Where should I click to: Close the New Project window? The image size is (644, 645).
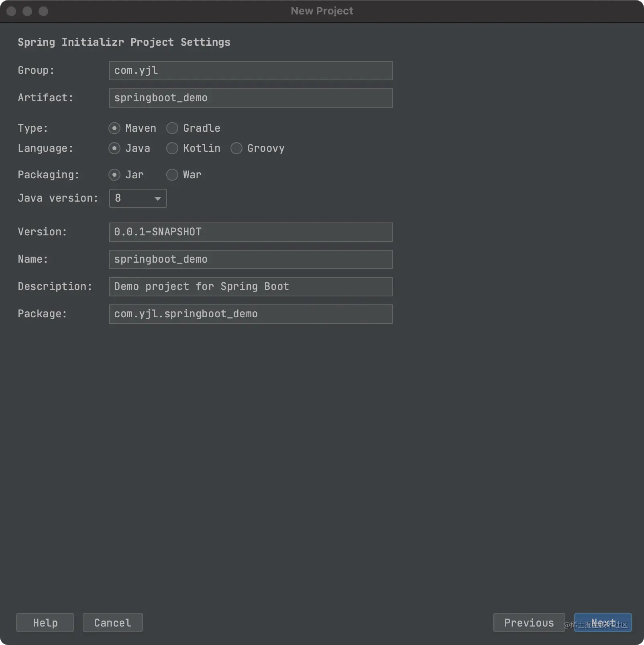(11, 11)
